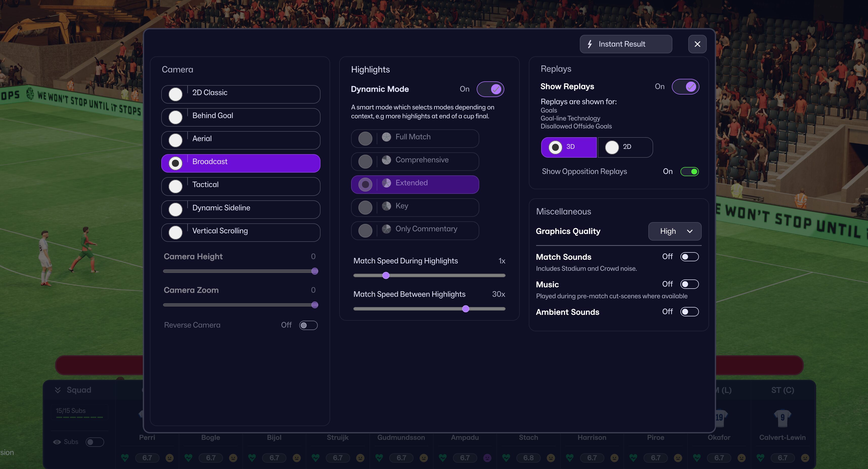This screenshot has width=868, height=469.
Task: Click the Key highlights pie icon
Action: pyautogui.click(x=386, y=206)
